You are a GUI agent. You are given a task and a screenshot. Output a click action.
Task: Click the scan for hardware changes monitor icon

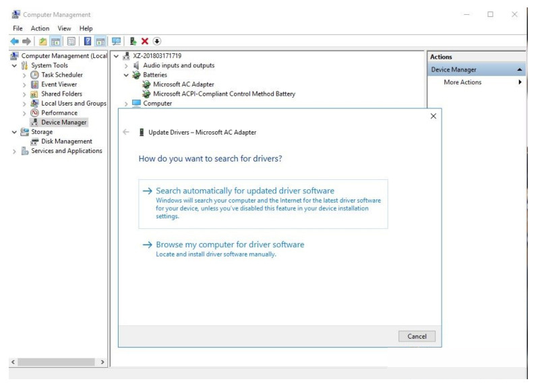pyautogui.click(x=116, y=42)
